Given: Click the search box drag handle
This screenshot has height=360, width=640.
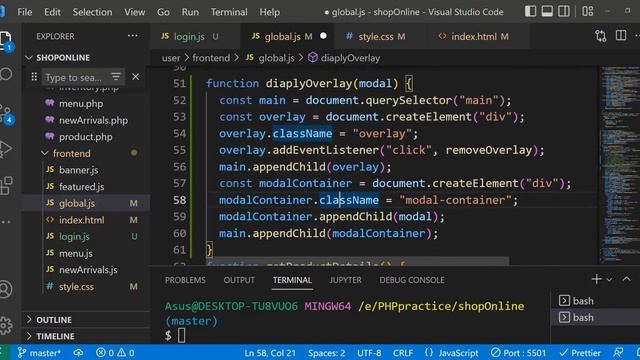Looking at the screenshot, I should pos(34,77).
